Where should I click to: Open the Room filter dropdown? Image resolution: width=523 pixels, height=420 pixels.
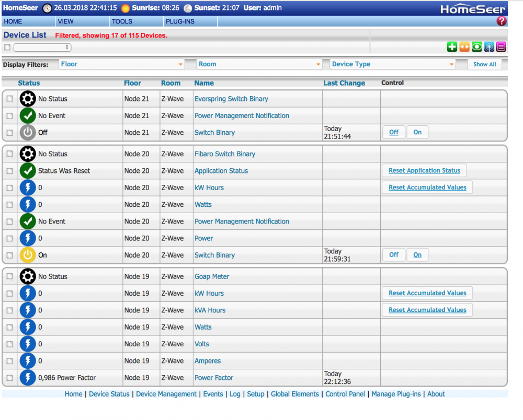pos(259,64)
